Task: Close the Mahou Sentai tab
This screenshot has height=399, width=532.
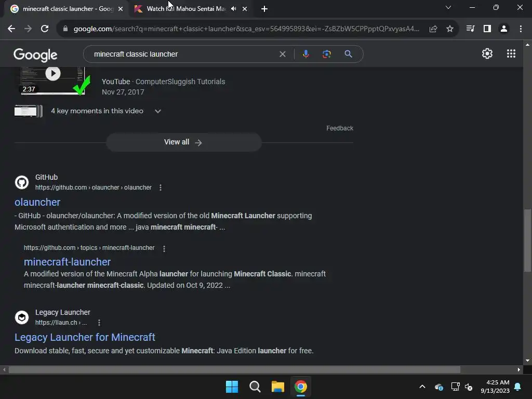Action: pos(245,9)
